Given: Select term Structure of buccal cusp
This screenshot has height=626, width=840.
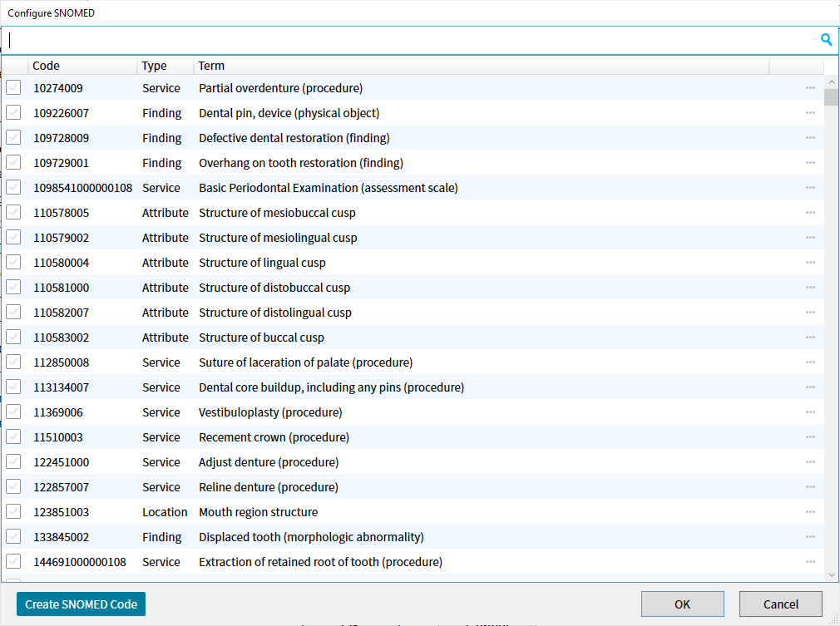Looking at the screenshot, I should 261,338.
